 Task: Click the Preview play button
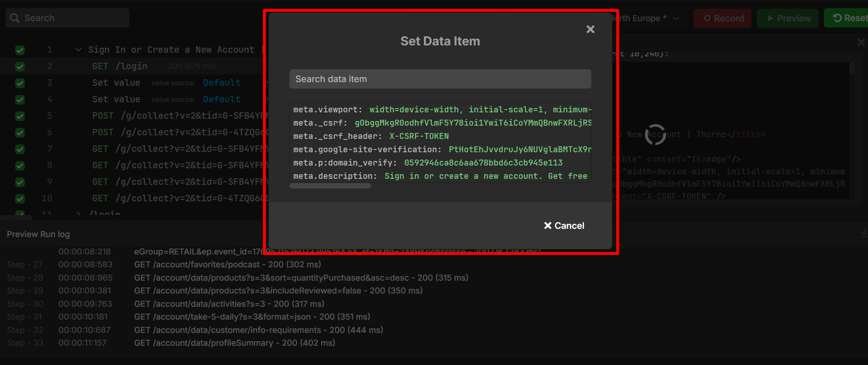pos(788,18)
